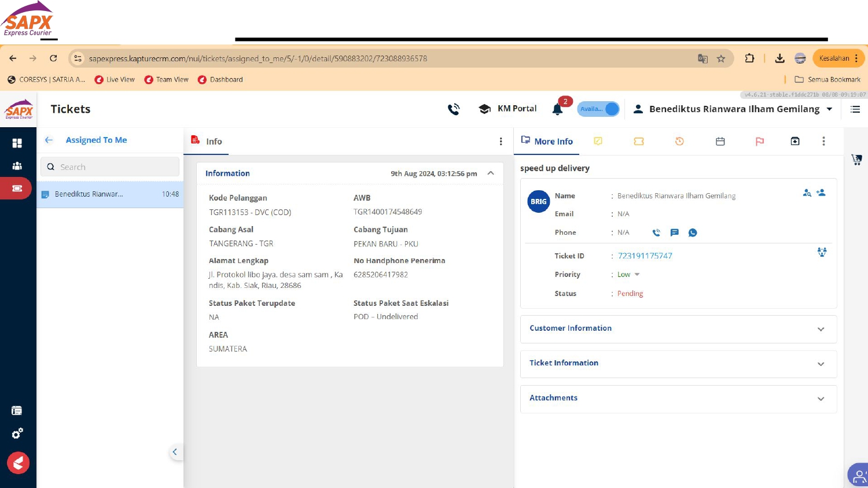Open the user profile dropdown arrow
The width and height of the screenshot is (868, 488).
click(x=829, y=109)
